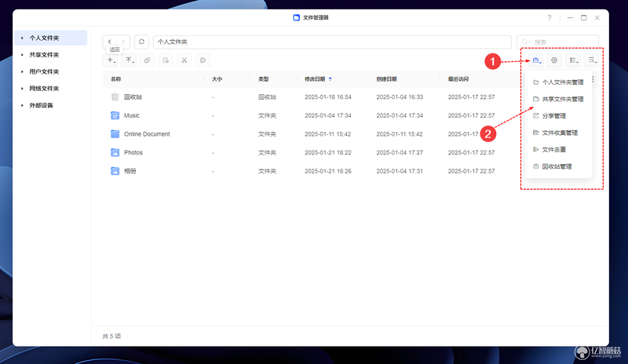Select the 回收站 file name
The height and width of the screenshot is (364, 628).
pos(133,97)
